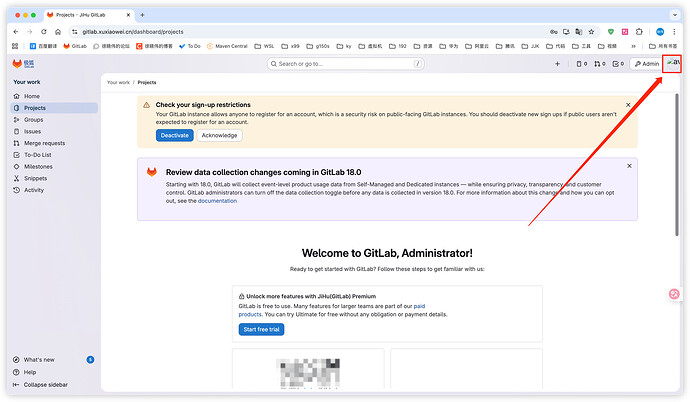Open the user avatar menu
This screenshot has height=402, width=690.
tap(673, 63)
